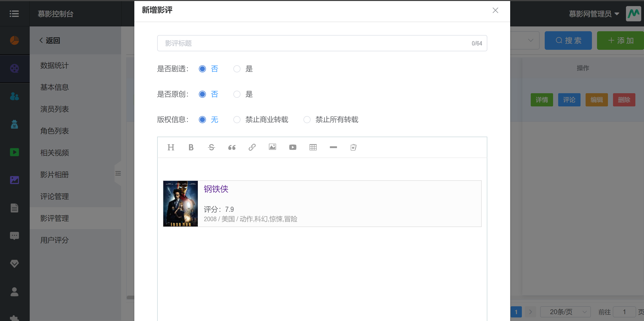644x321 pixels.
Task: Open the single user sidebar icon
Action: (14, 292)
